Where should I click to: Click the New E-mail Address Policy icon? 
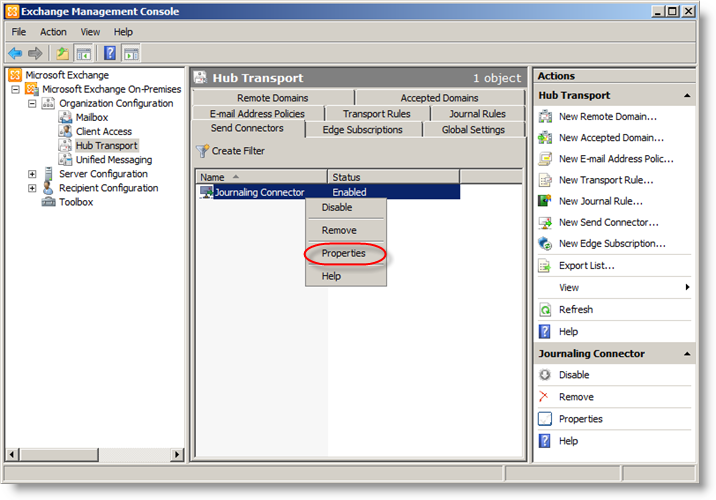545,159
